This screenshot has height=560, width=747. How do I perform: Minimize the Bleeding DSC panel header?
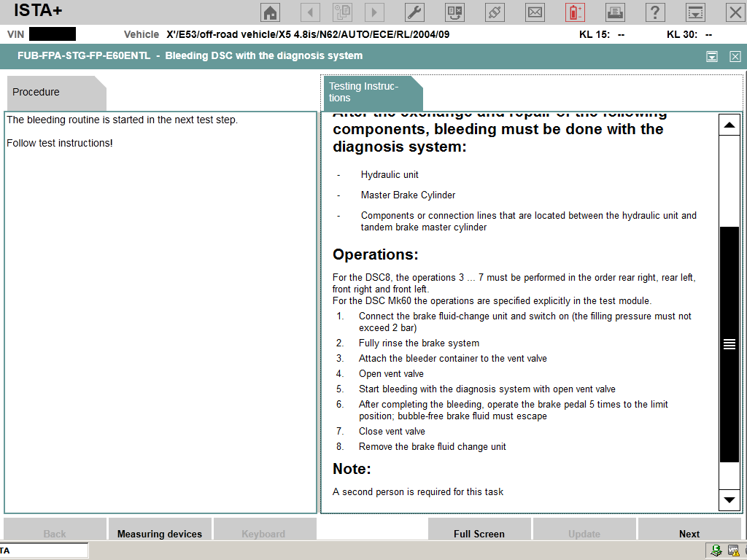pyautogui.click(x=712, y=57)
